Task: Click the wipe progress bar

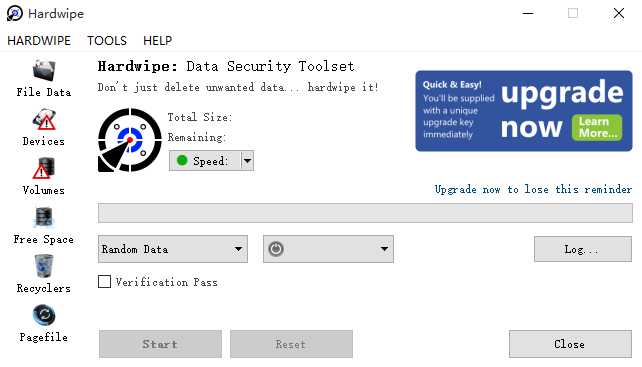Action: pos(365,213)
